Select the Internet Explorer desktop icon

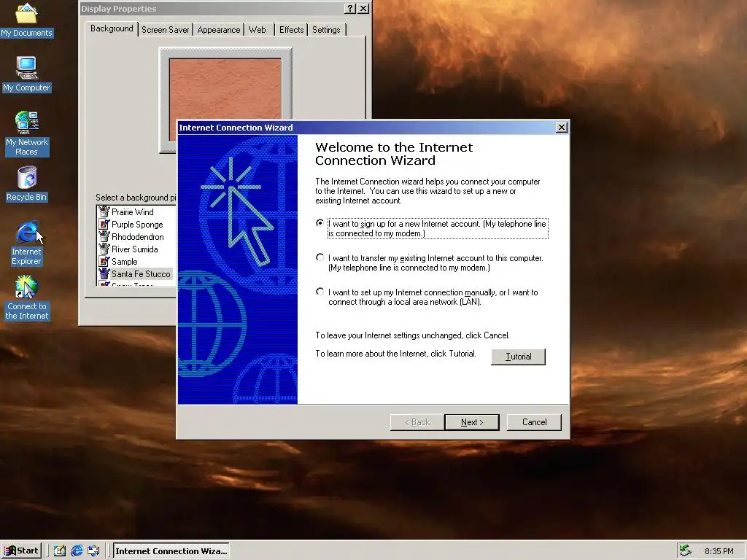(26, 243)
